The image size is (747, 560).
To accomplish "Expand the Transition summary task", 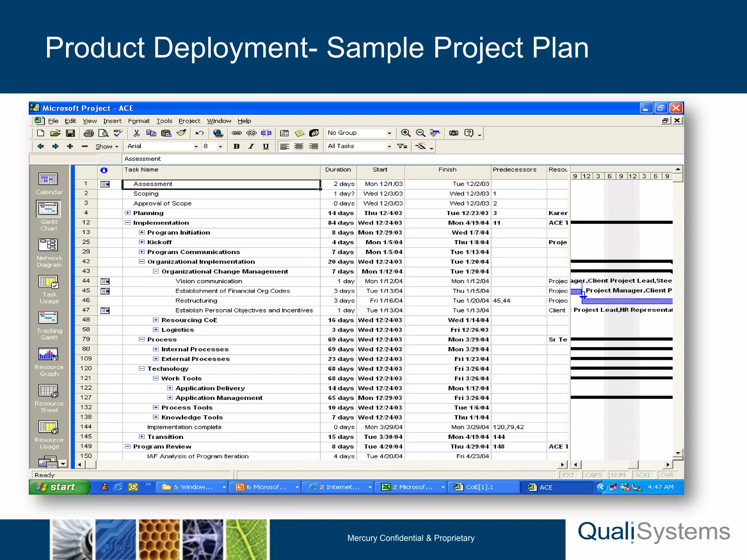I will pos(142,436).
